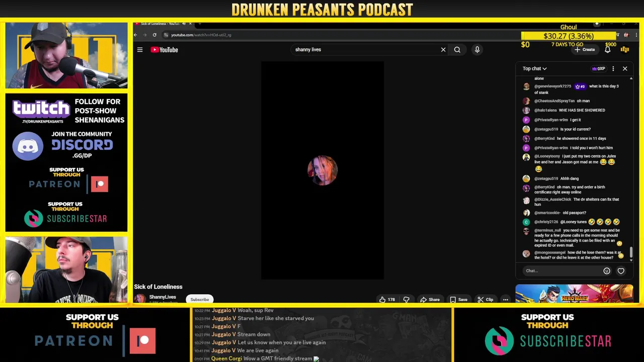Image resolution: width=644 pixels, height=362 pixels.
Task: Open live chat three-dot options menu
Action: (x=613, y=68)
